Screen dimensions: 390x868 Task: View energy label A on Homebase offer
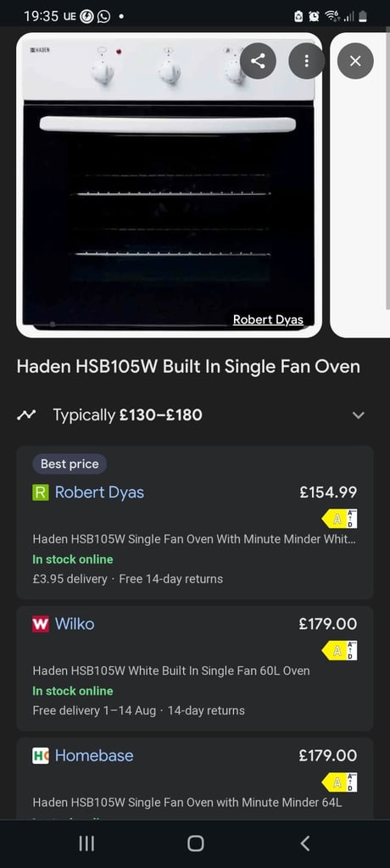click(340, 782)
